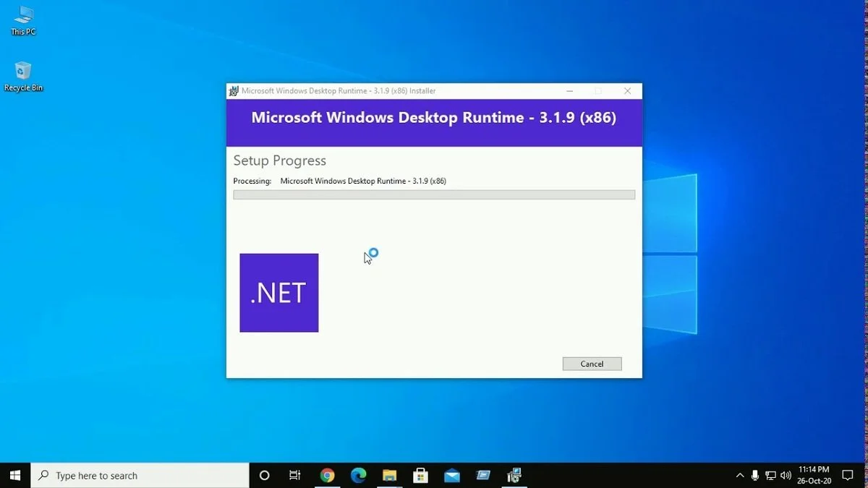This screenshot has width=868, height=488.
Task: Cancel the .NET runtime installation
Action: click(x=592, y=364)
